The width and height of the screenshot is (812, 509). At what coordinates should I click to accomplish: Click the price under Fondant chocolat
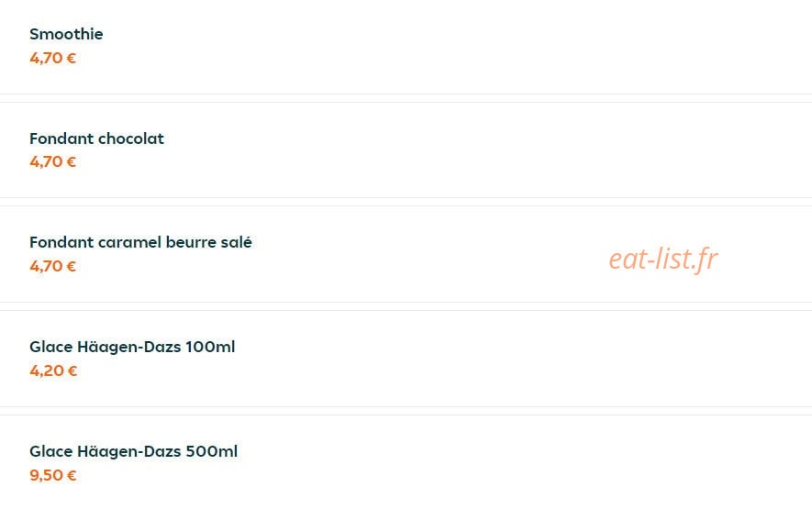pos(53,162)
